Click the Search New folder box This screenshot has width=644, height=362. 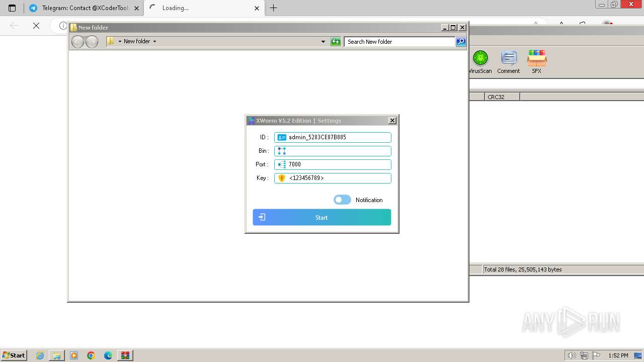(400, 42)
